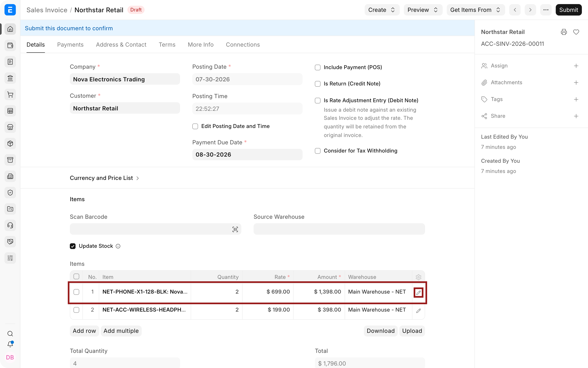The image size is (588, 368).
Task: Check Is Rate Adjustment Entry (Debit Note)
Action: (317, 101)
